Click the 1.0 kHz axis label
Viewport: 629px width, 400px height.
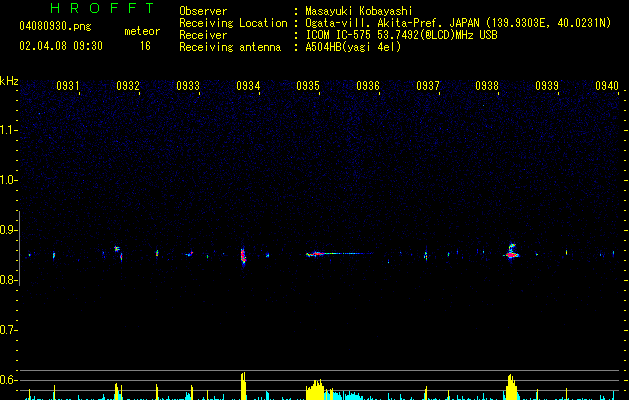8,180
